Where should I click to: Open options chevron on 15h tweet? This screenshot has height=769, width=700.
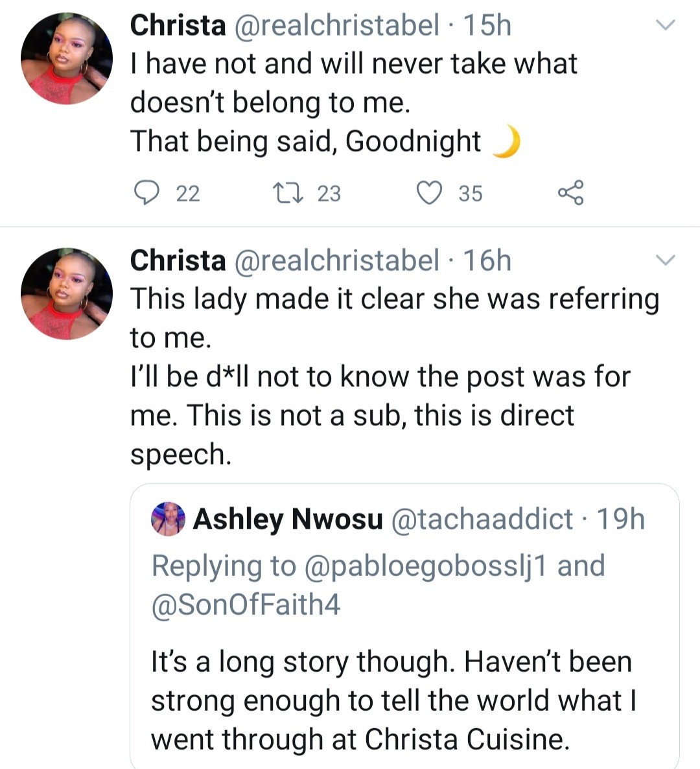666,26
